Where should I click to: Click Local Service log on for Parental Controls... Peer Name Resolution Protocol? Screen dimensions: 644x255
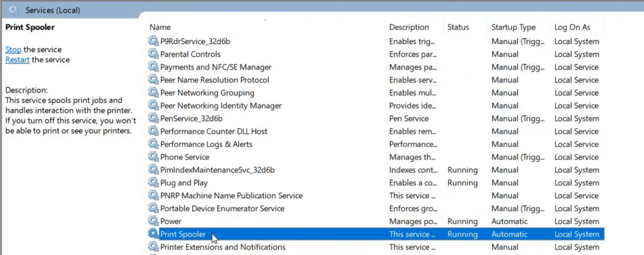click(577, 80)
